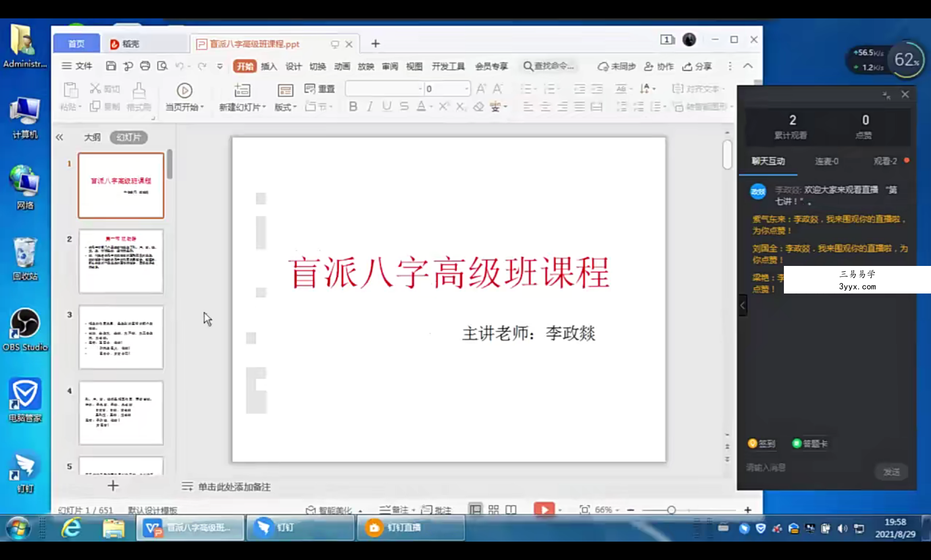The height and width of the screenshot is (560, 931).
Task: Click the center align paragraph icon
Action: [545, 107]
